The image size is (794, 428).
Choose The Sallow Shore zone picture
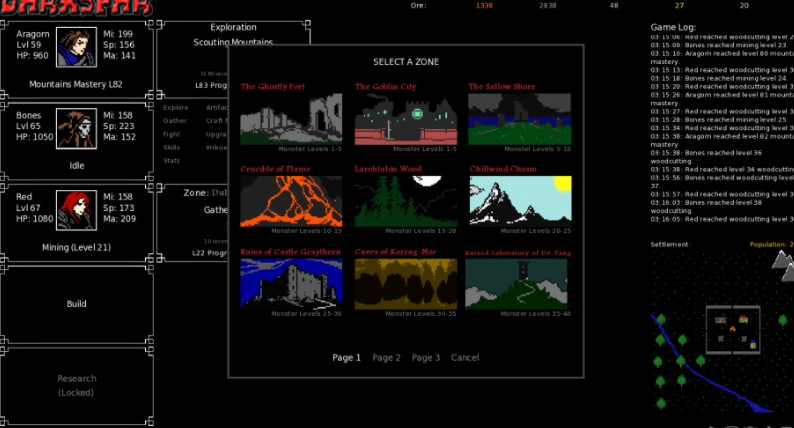pyautogui.click(x=520, y=119)
